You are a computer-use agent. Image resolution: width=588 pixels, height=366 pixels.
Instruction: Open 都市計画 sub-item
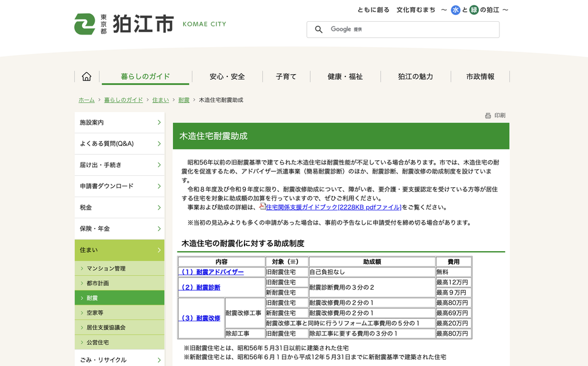119,283
